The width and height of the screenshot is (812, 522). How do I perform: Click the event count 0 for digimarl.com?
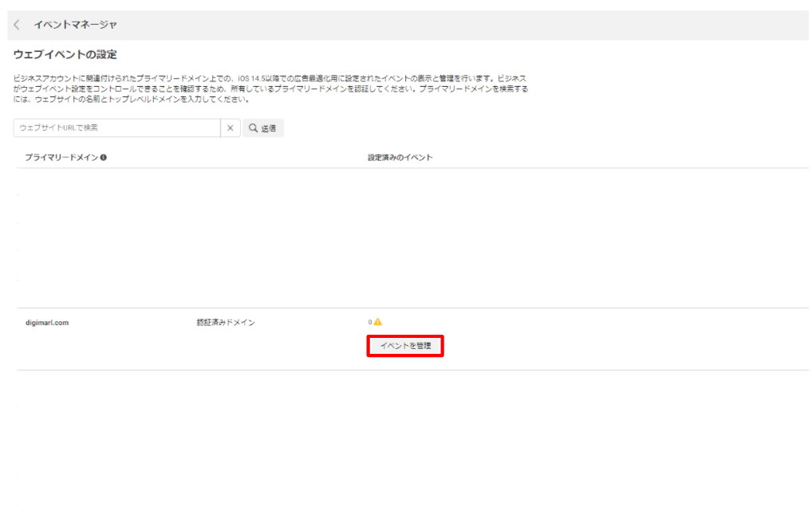tap(370, 322)
